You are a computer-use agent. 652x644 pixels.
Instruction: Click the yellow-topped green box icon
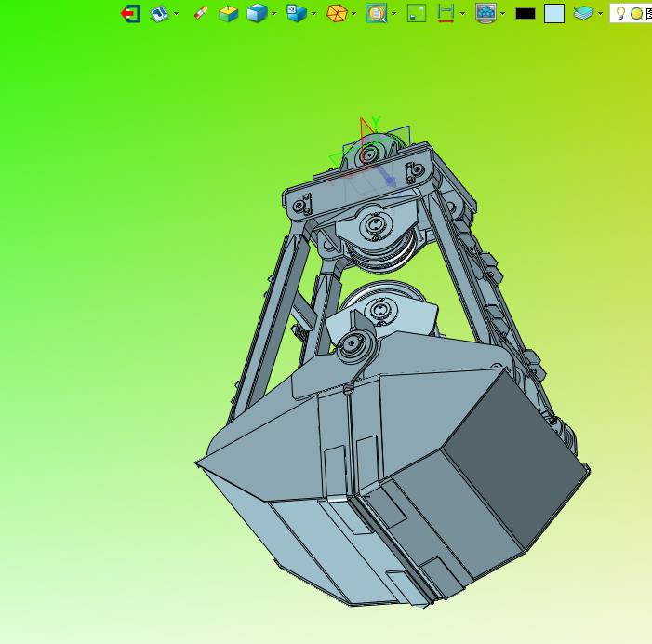228,14
